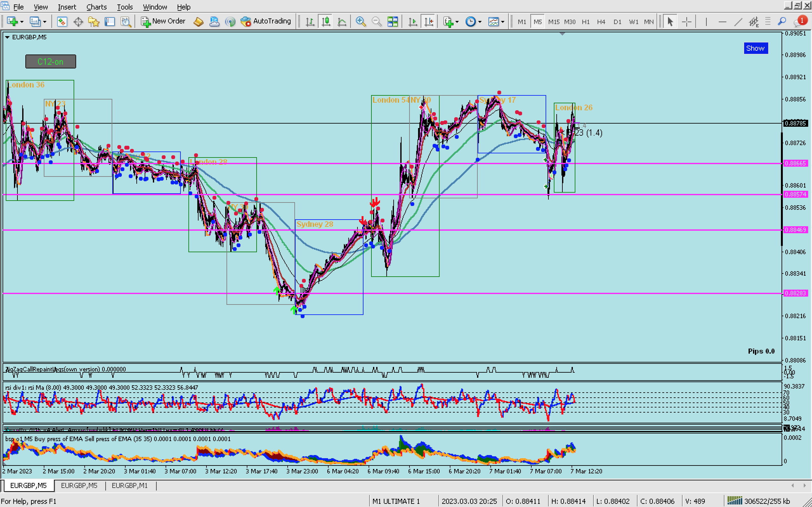Toggle the chart shift icon
Screen dimensions: 812x507
[429, 22]
